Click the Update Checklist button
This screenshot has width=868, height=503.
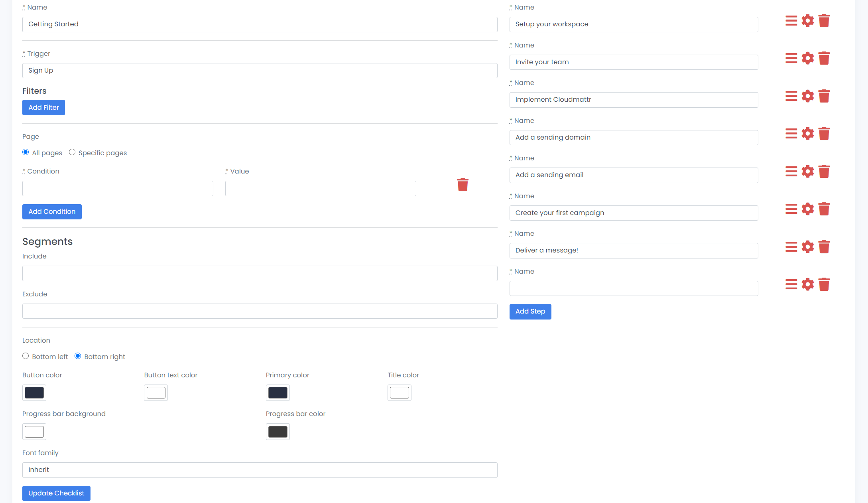click(56, 493)
